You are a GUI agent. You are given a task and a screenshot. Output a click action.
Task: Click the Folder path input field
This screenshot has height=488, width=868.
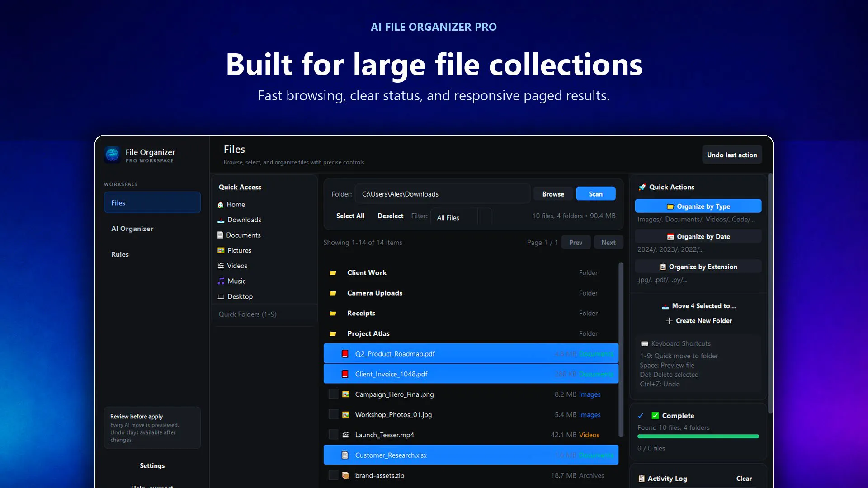click(442, 194)
